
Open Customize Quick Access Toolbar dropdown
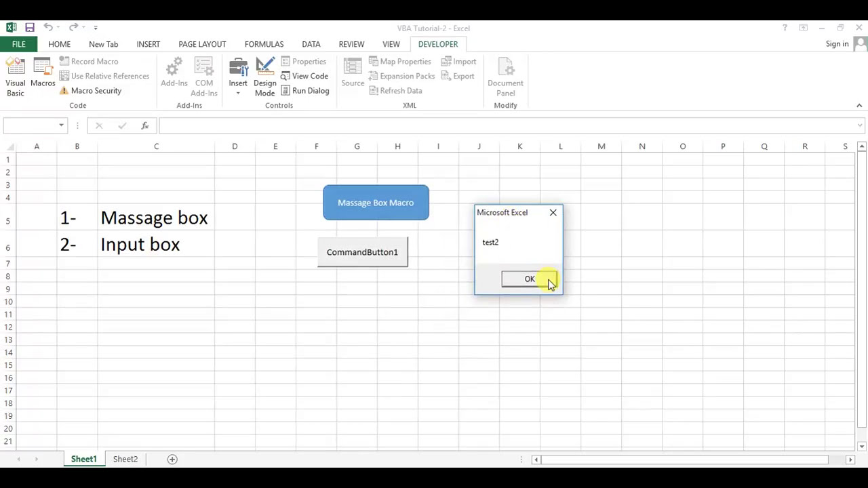coord(96,28)
